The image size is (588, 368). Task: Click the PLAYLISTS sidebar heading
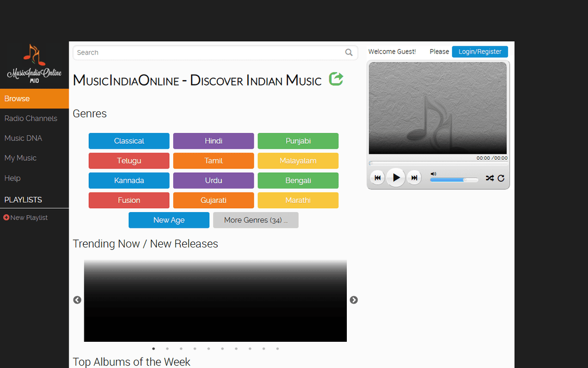click(23, 200)
